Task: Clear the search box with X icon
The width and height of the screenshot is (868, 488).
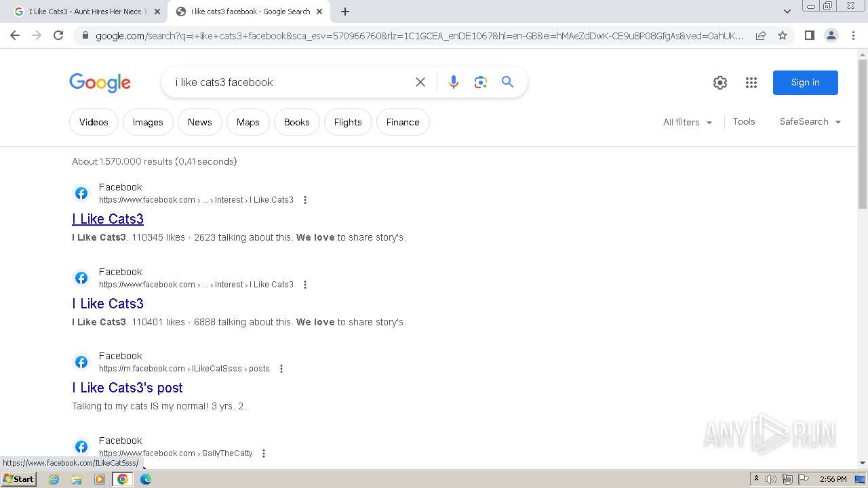Action: (420, 82)
